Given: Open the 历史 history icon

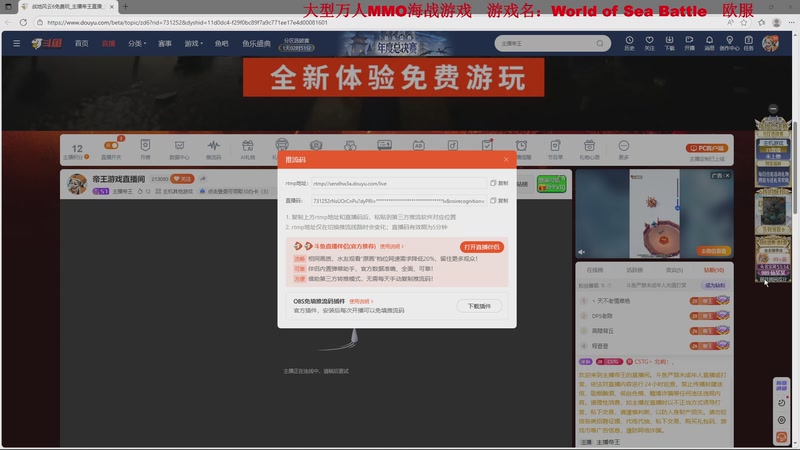Looking at the screenshot, I should click(629, 43).
